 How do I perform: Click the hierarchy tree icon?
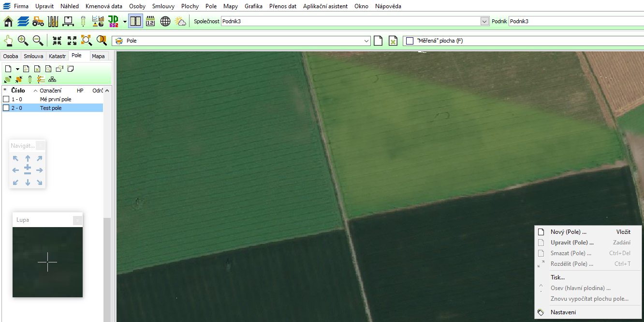click(x=52, y=79)
